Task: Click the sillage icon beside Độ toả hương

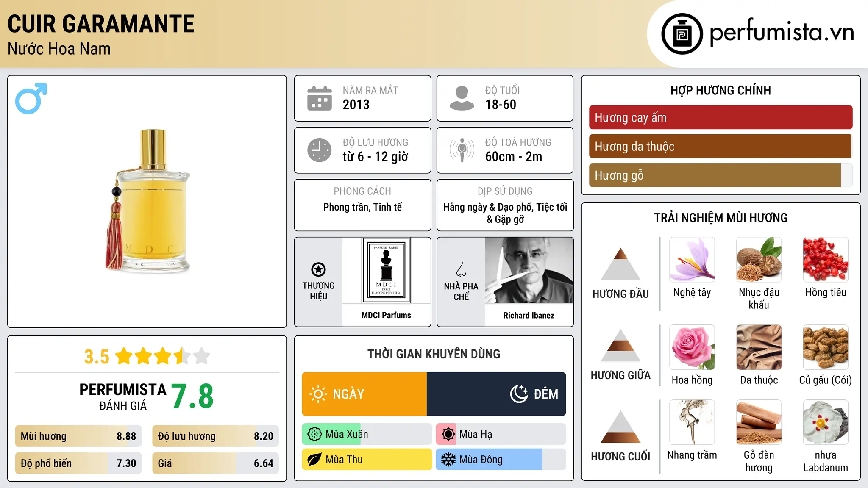Action: click(x=462, y=150)
